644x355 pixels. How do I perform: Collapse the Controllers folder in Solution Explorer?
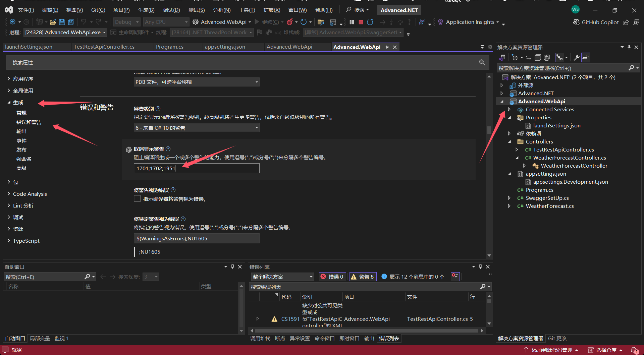coord(510,141)
